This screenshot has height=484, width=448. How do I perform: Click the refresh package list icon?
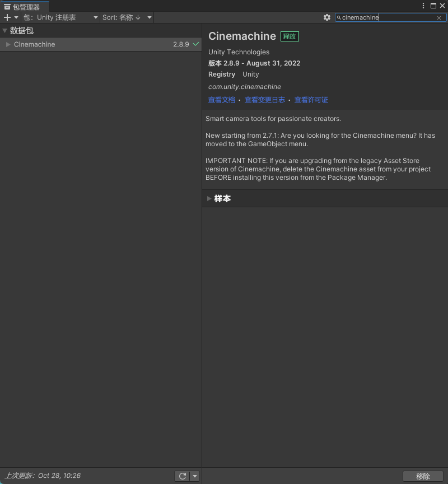click(183, 476)
